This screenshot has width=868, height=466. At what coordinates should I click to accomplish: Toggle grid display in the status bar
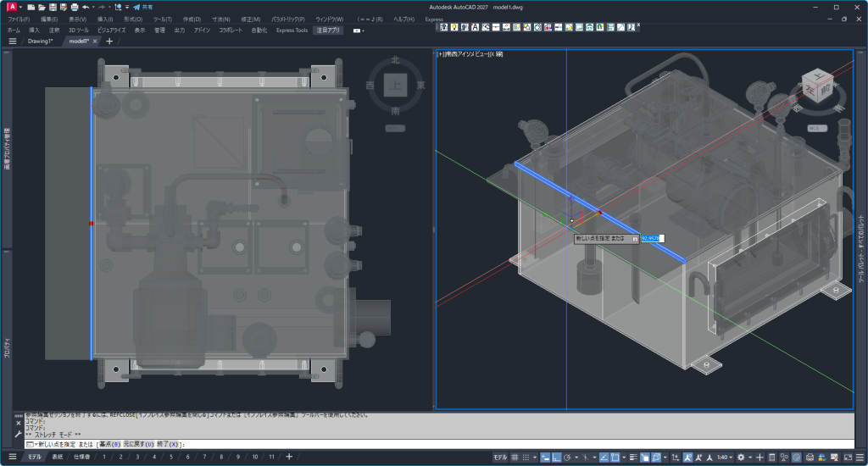(515, 457)
